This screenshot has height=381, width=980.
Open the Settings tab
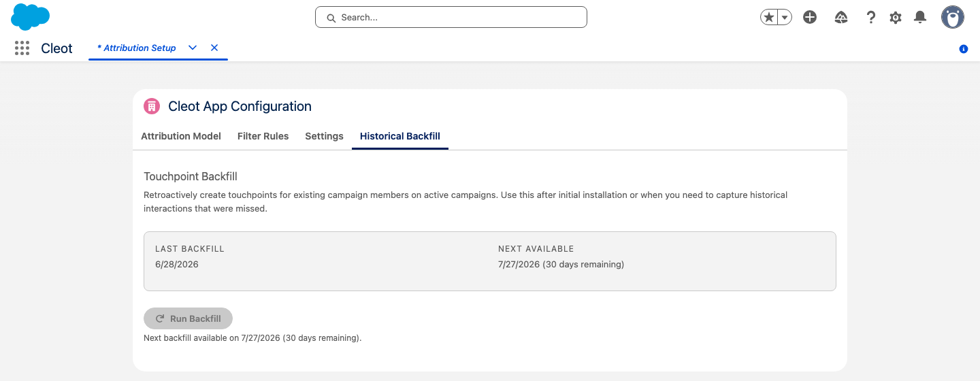tap(324, 136)
